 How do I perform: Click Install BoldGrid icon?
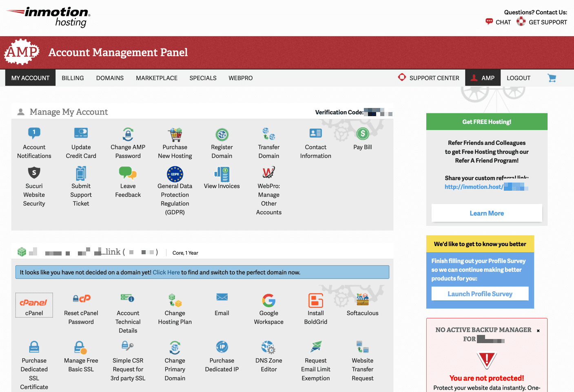[x=316, y=300]
